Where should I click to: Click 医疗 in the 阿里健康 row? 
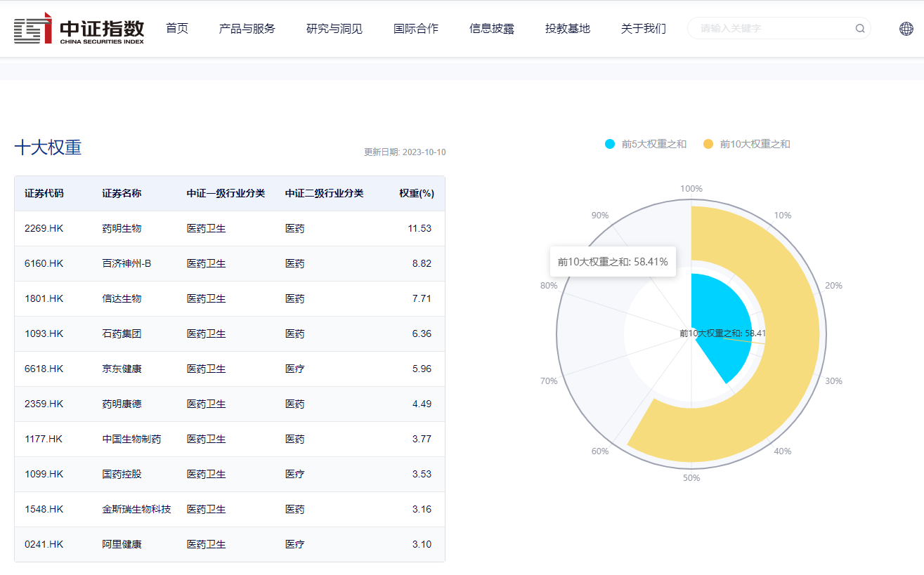coord(295,544)
